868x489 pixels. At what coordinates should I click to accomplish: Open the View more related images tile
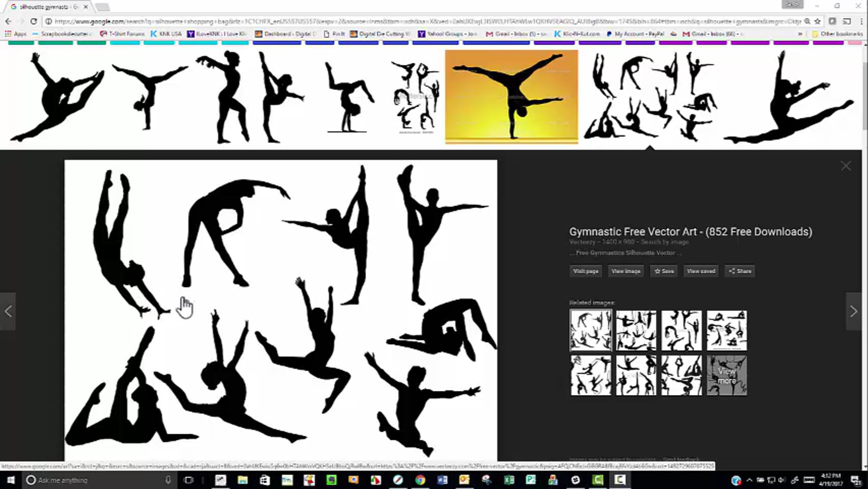[x=727, y=375]
